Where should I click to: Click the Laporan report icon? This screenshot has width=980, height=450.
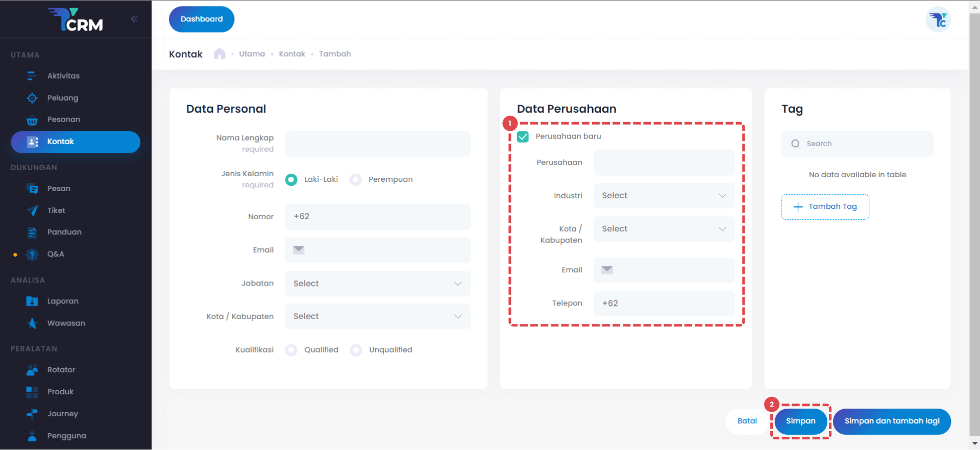click(x=32, y=301)
